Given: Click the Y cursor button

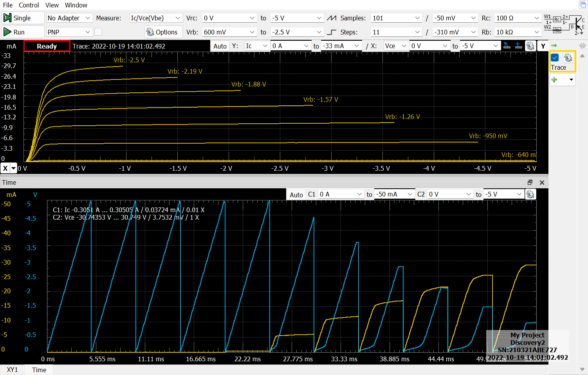Looking at the screenshot, I should tap(543, 46).
